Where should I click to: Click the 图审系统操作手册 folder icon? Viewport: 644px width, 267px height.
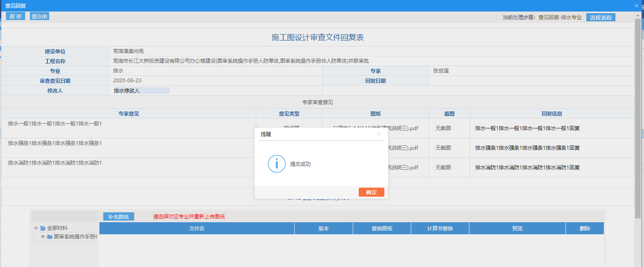(50, 237)
